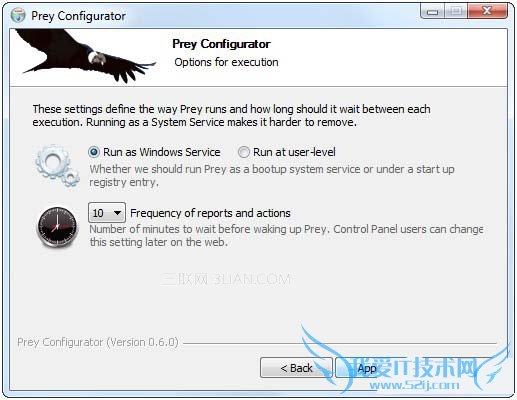Maximize the Prey Configurator window

click(456, 12)
